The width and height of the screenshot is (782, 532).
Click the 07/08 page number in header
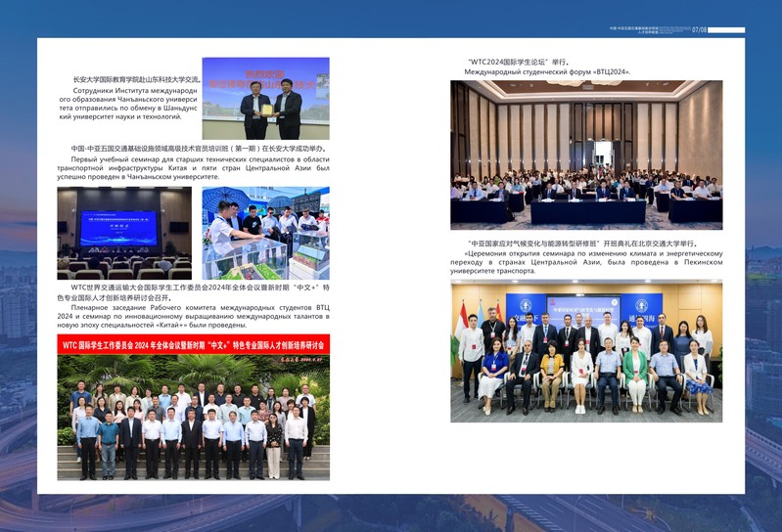click(699, 30)
